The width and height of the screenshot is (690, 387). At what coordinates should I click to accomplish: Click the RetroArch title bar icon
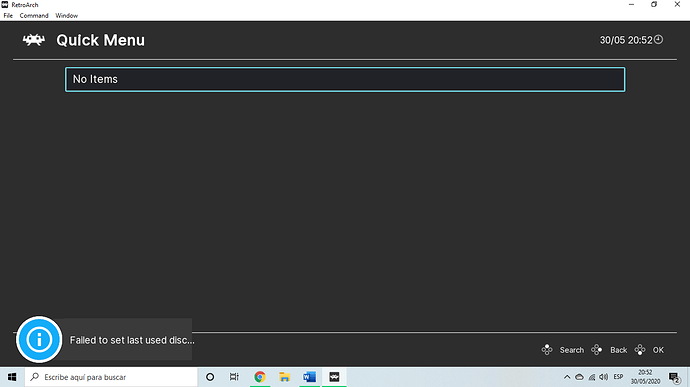[5, 4]
